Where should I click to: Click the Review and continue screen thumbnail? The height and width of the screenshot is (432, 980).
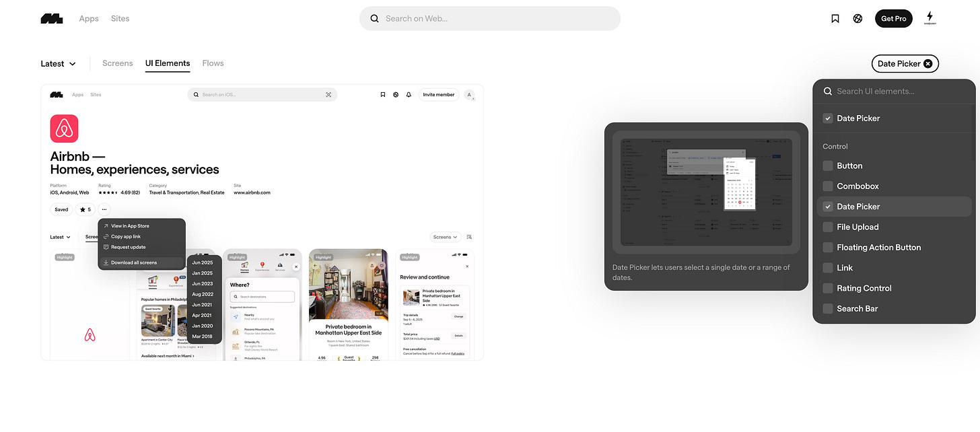point(435,305)
